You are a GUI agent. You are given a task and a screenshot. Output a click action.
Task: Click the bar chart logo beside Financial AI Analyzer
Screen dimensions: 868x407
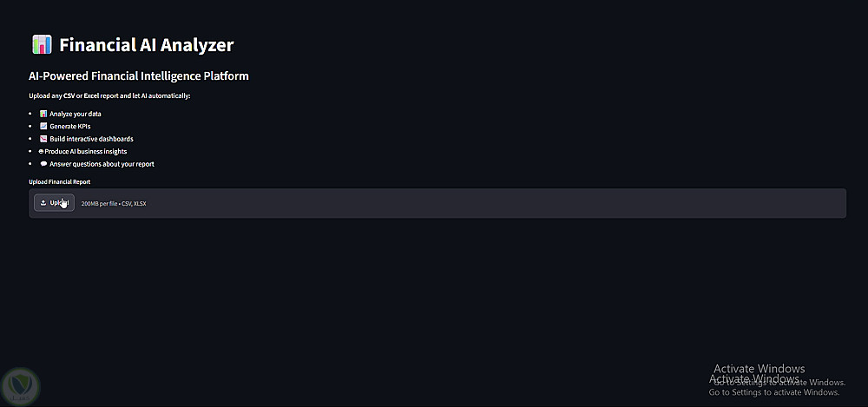(42, 44)
